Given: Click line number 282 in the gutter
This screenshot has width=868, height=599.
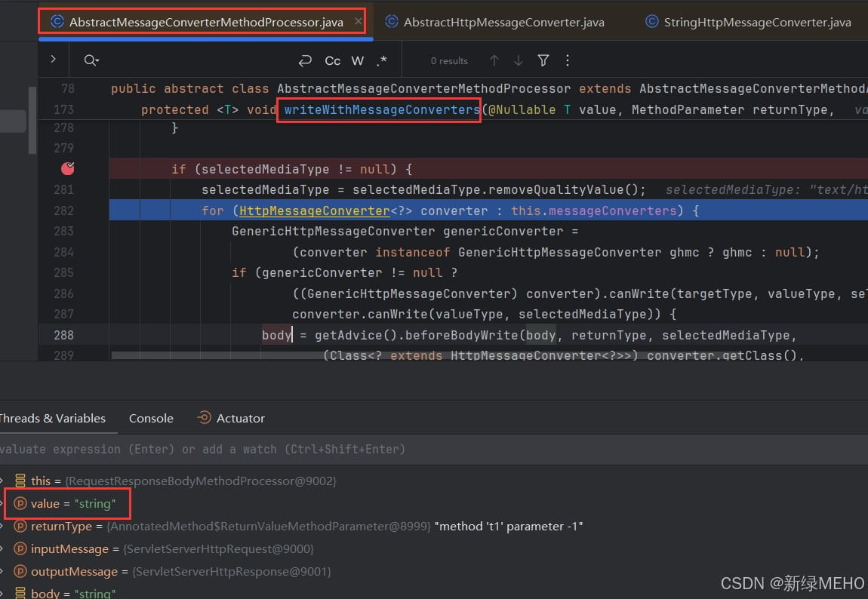Looking at the screenshot, I should 63,210.
